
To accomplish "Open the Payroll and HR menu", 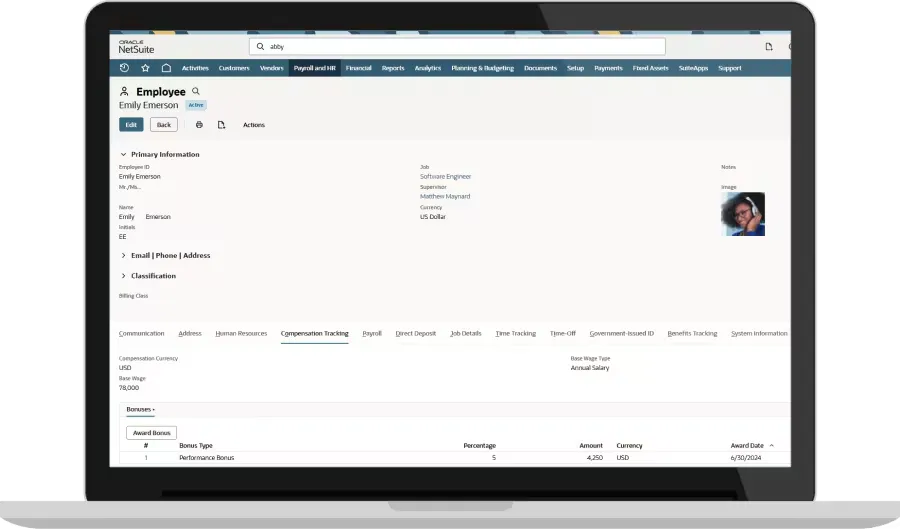I will click(x=314, y=68).
